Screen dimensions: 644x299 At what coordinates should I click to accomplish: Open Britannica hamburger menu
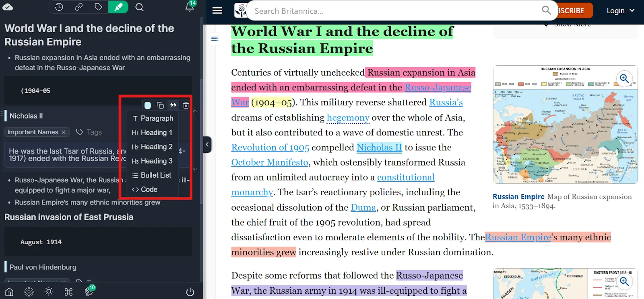coord(217,10)
